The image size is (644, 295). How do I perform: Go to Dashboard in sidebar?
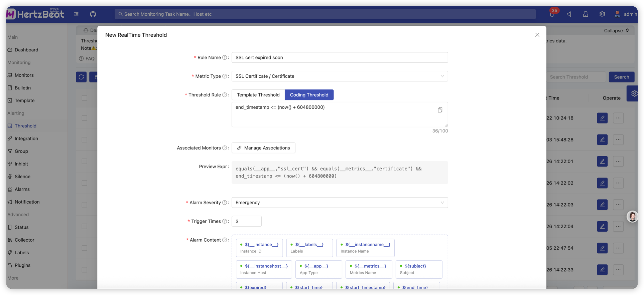click(x=26, y=50)
